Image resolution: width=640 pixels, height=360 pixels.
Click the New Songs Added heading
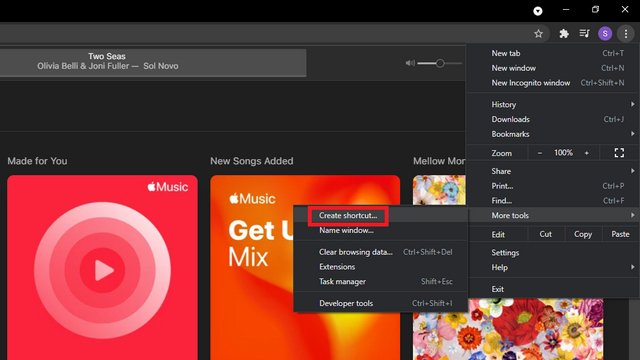[x=251, y=161]
